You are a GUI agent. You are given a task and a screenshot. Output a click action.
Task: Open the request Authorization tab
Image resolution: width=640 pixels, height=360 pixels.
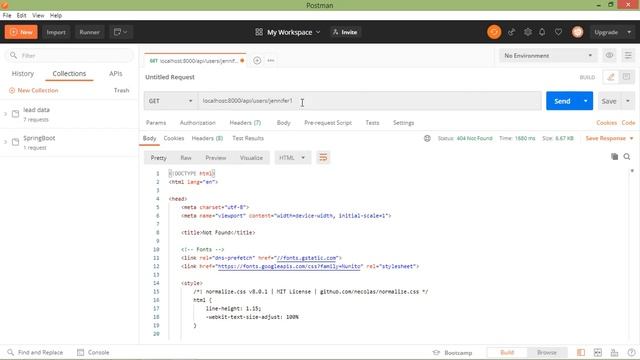pyautogui.click(x=198, y=123)
